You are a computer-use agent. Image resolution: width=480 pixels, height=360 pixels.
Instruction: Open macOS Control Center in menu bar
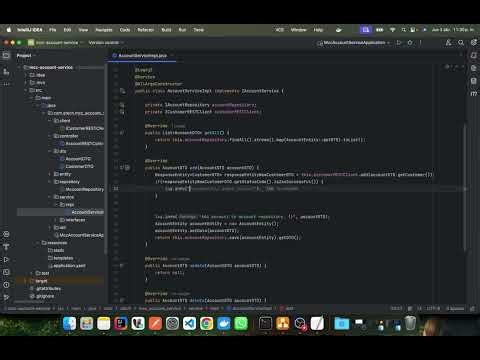coord(413,30)
